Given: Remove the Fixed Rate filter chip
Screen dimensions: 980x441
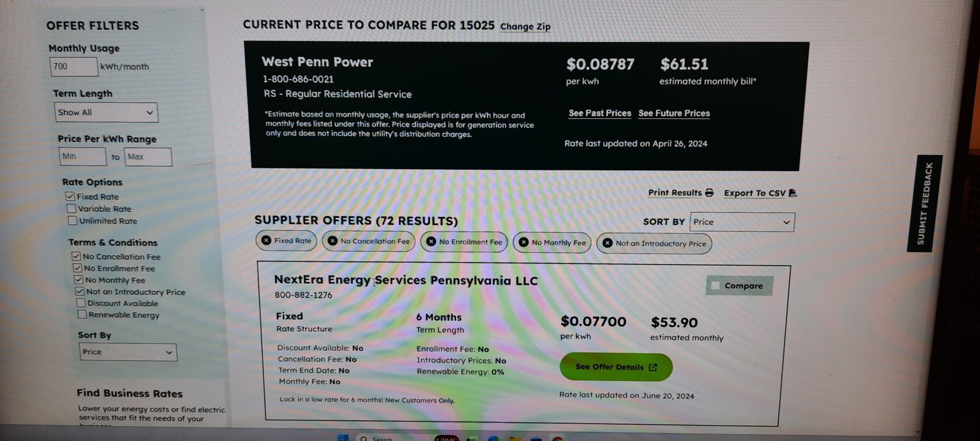Looking at the screenshot, I should 266,240.
